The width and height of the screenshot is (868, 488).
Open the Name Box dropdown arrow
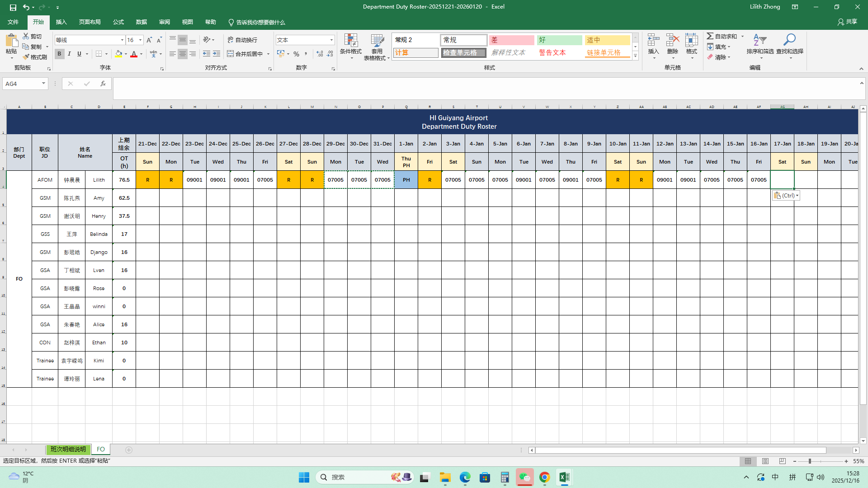pos(43,84)
